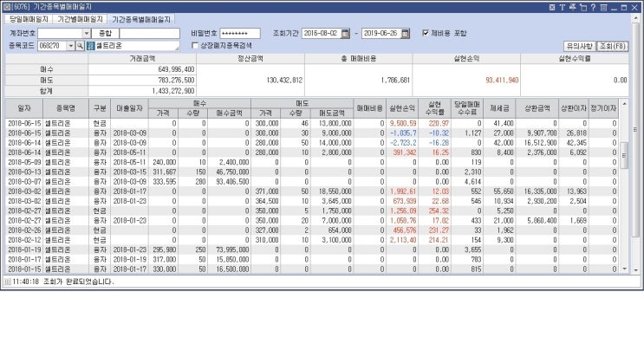
Task: Click the list menu icon in title bar
Action: click(x=603, y=8)
